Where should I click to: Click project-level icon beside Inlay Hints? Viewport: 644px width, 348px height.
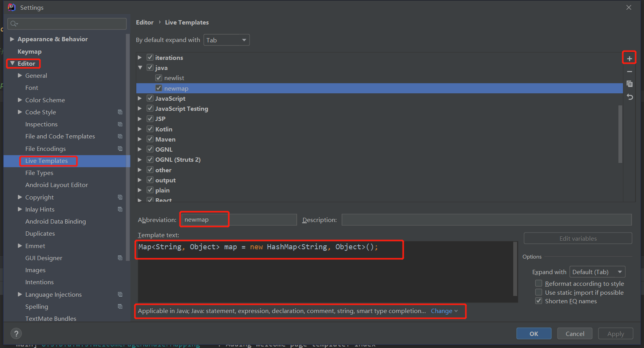[120, 209]
